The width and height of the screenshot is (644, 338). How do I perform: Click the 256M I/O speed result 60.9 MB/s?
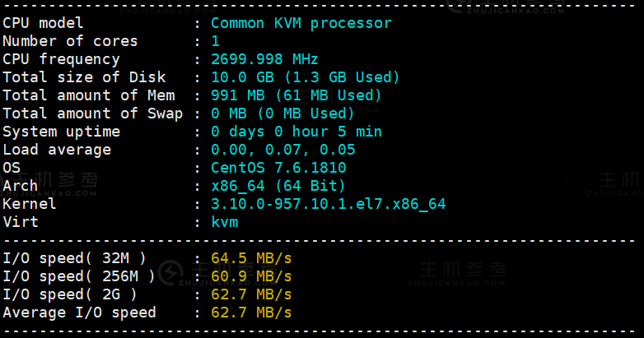(x=251, y=276)
